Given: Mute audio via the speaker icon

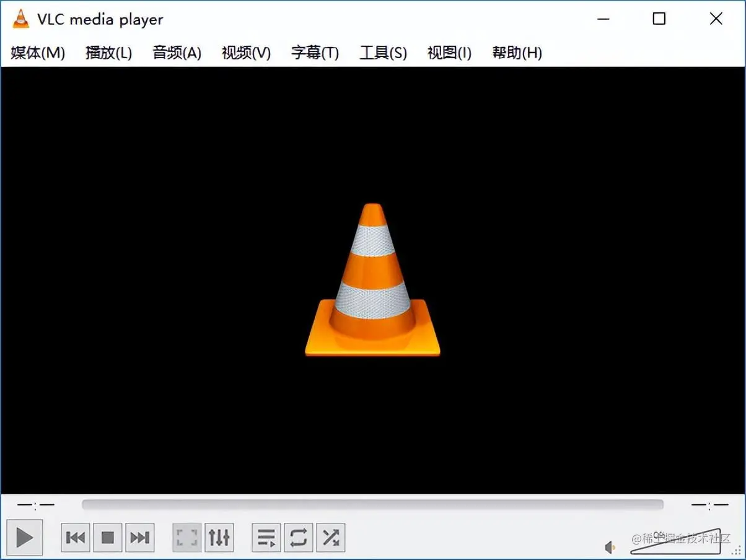Looking at the screenshot, I should click(x=610, y=547).
